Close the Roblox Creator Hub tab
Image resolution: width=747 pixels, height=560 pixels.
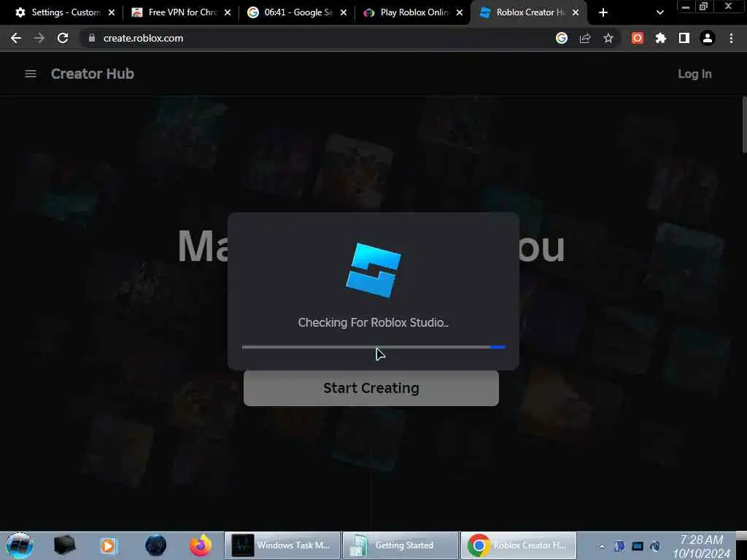tap(576, 12)
